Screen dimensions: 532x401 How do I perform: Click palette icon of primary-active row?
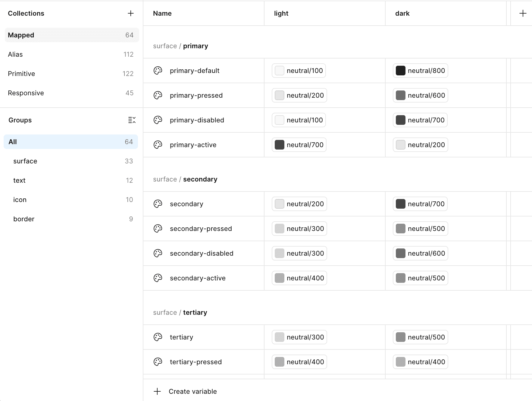tap(158, 145)
